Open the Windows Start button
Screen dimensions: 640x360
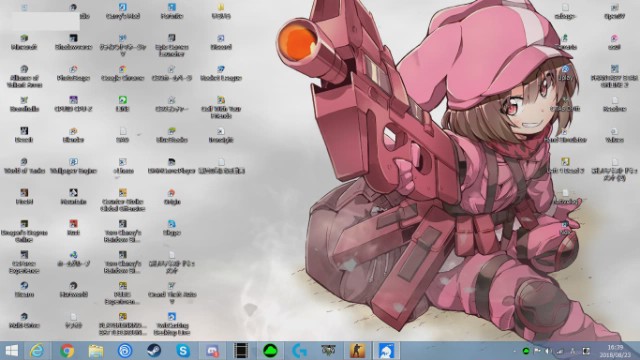[x=11, y=351]
